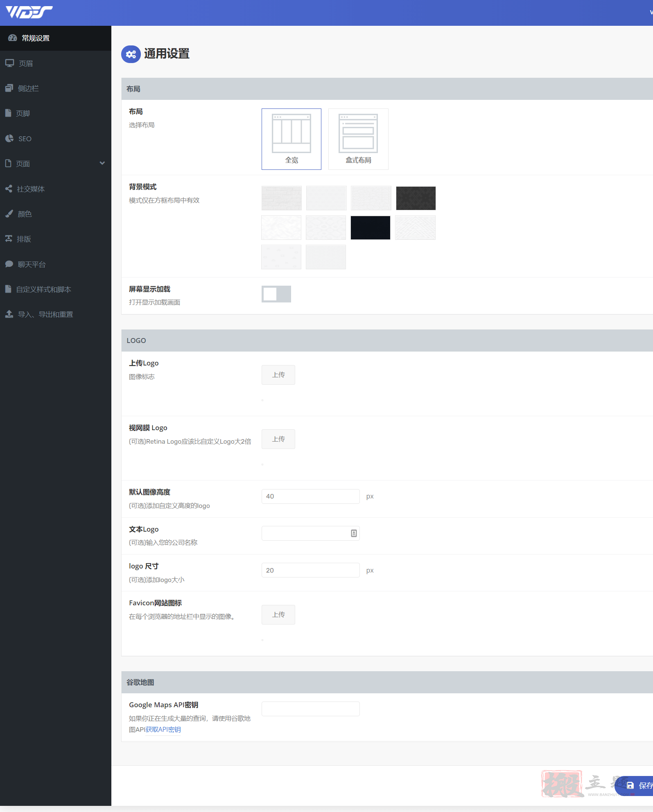Screen dimensions: 653x812
Task: Click the upload icon next to 导入、导出和重置
Action: click(x=9, y=314)
